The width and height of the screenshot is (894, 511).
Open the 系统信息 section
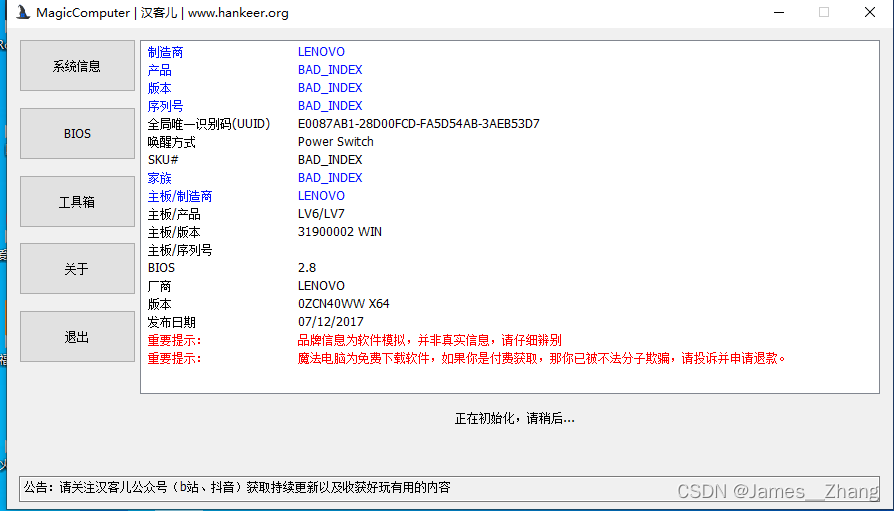[78, 66]
